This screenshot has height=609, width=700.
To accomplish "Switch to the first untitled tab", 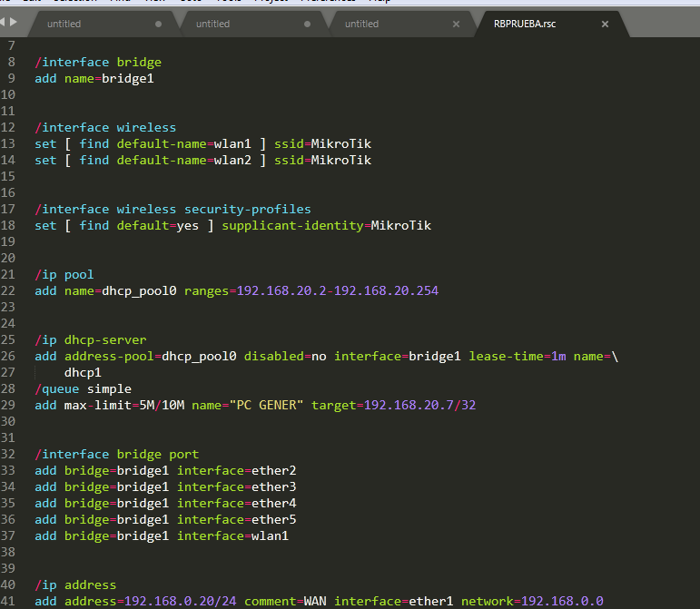I will 64,24.
